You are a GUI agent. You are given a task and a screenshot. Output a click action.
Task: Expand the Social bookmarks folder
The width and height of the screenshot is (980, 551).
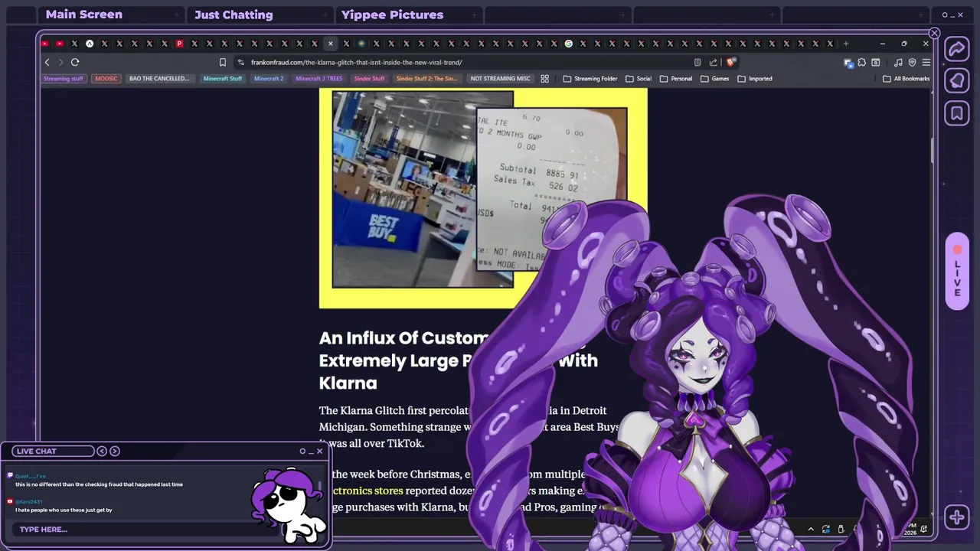point(639,78)
